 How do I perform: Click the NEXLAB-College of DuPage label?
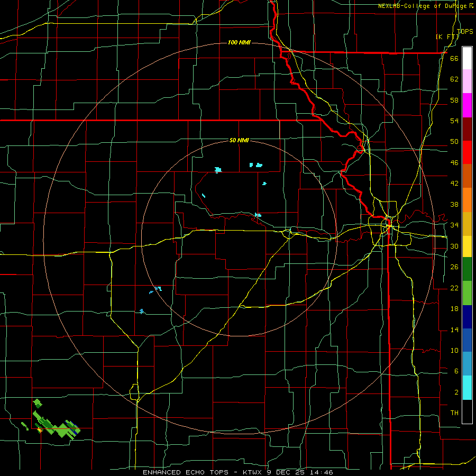coord(423,6)
